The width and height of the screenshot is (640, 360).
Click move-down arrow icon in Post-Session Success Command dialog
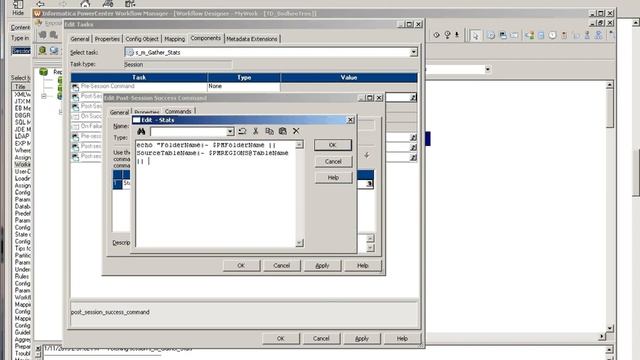[367, 156]
